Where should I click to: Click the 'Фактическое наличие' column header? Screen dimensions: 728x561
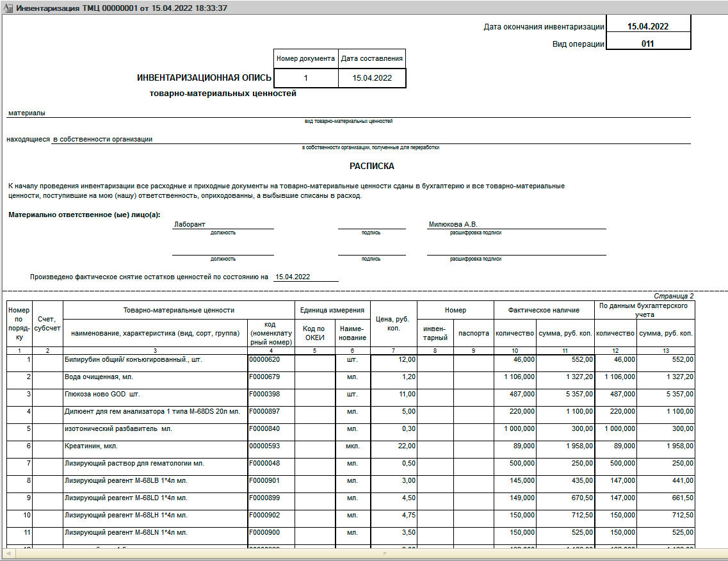coord(544,310)
